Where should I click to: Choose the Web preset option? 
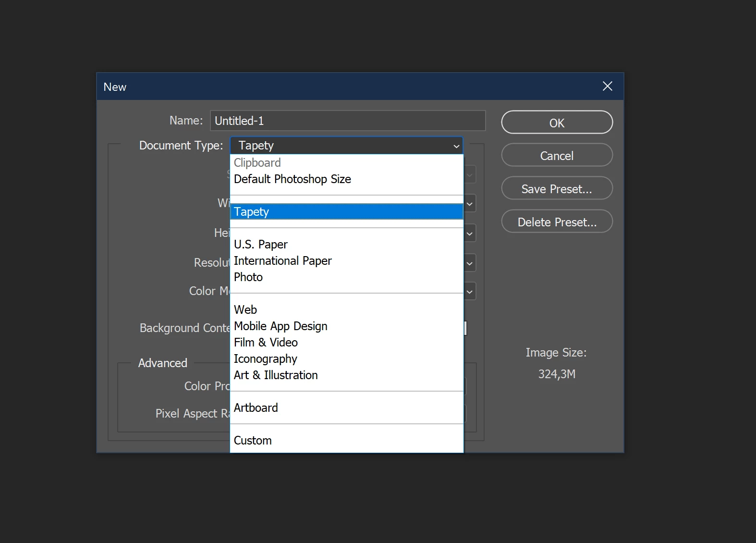point(347,310)
